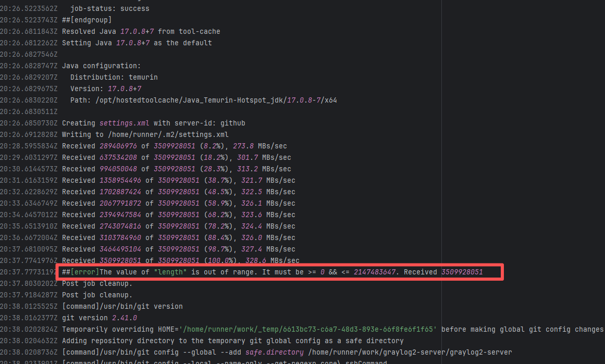The height and width of the screenshot is (364, 605).
Task: Click the "length" keyword in the error message
Action: point(170,272)
